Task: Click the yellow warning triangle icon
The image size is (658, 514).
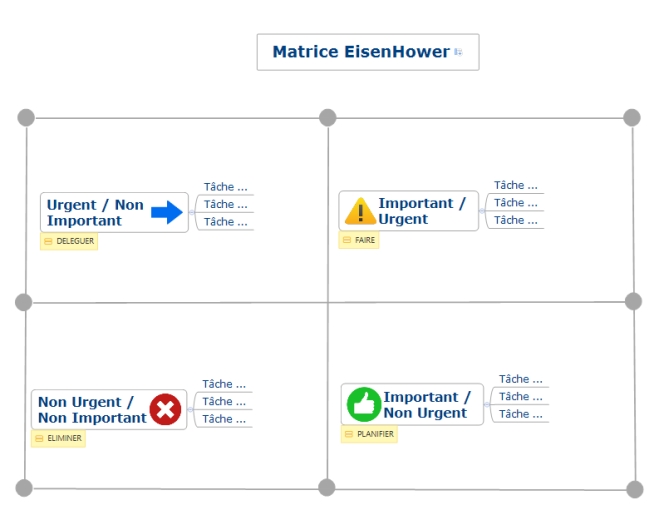Action: 360,211
